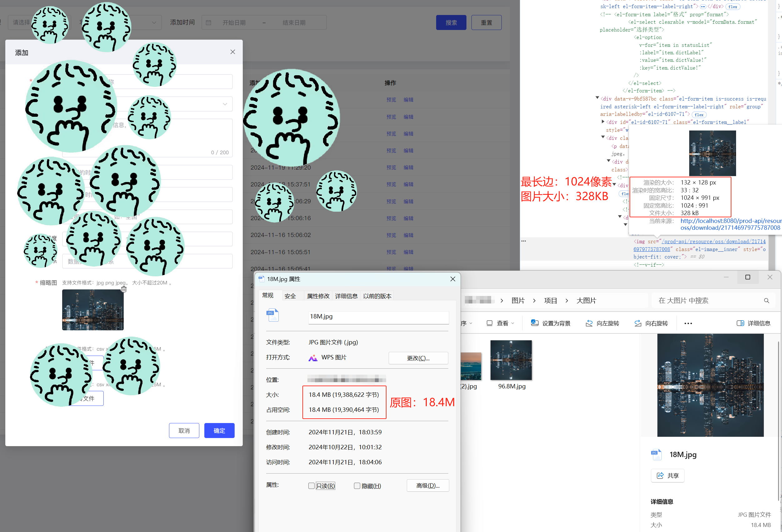Expand the el-form-item__label div node

click(603, 121)
